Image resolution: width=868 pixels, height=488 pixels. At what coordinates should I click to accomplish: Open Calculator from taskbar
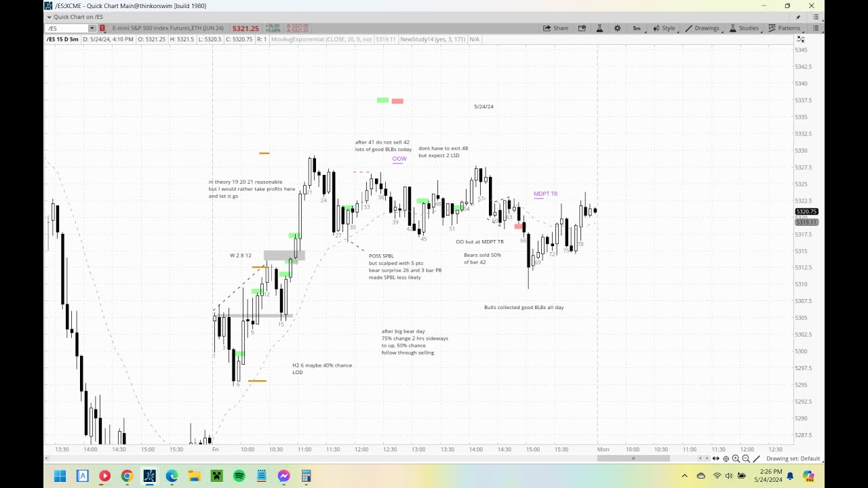[306, 476]
